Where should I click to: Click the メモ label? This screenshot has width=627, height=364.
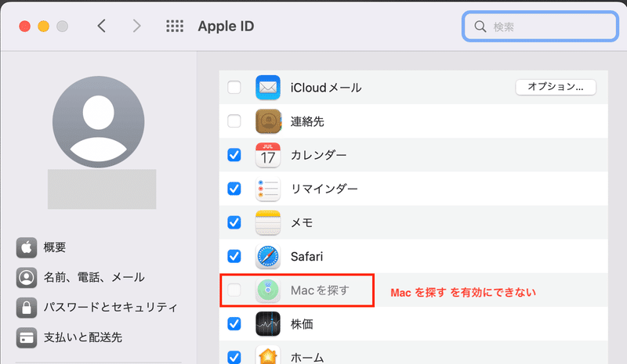click(x=302, y=222)
